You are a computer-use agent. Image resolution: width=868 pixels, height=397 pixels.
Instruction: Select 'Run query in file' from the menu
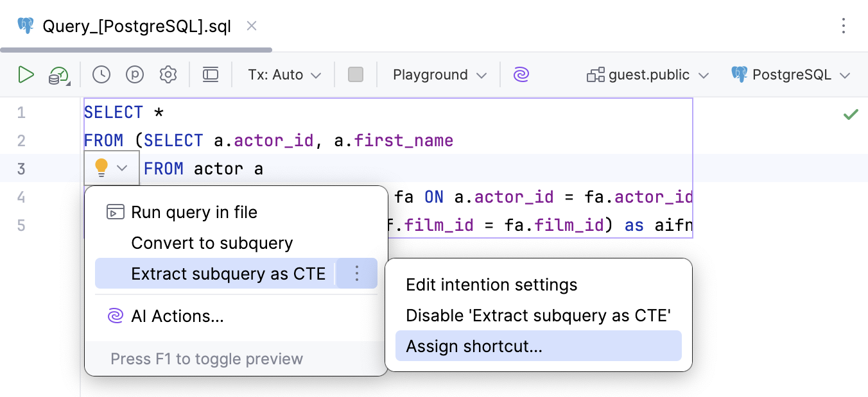pyautogui.click(x=193, y=212)
